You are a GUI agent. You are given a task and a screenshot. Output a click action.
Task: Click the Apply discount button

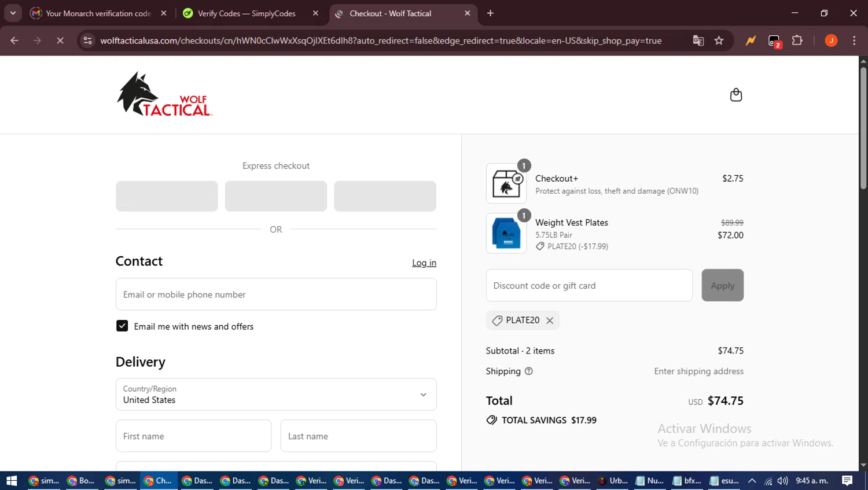(722, 285)
